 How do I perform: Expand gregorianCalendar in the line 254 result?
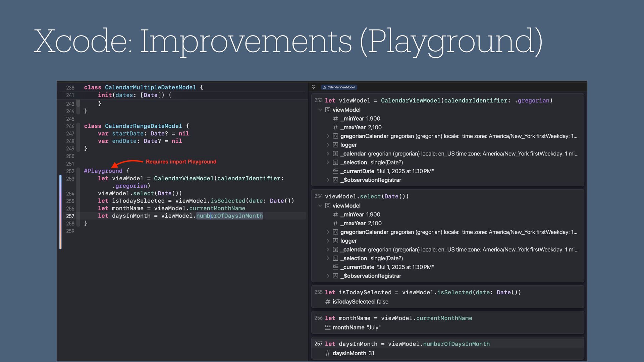[x=328, y=232]
